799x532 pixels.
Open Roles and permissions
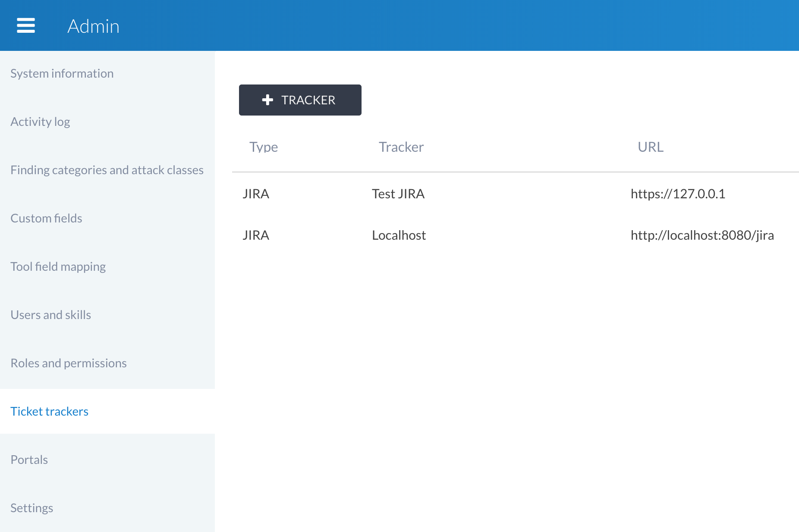coord(69,363)
